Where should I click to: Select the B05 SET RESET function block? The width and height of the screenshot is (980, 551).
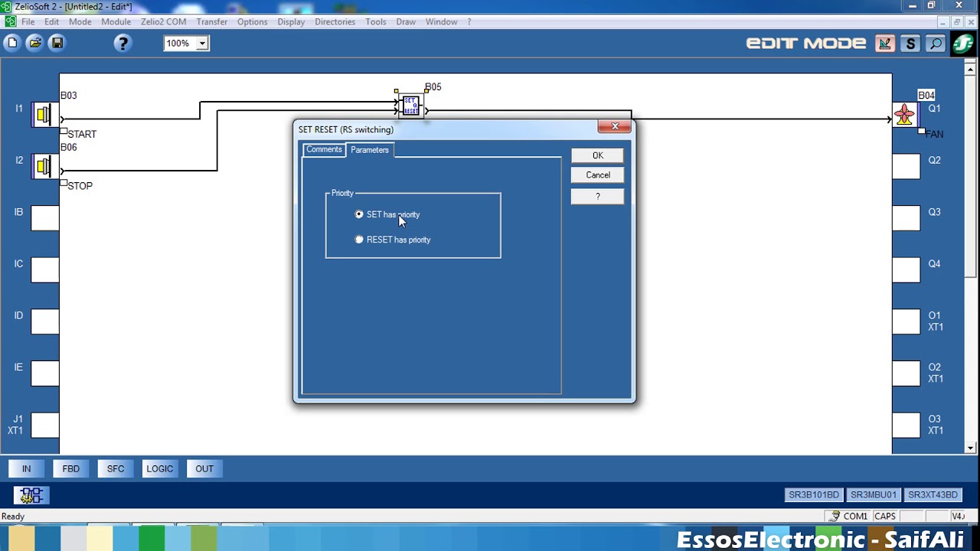coord(411,106)
